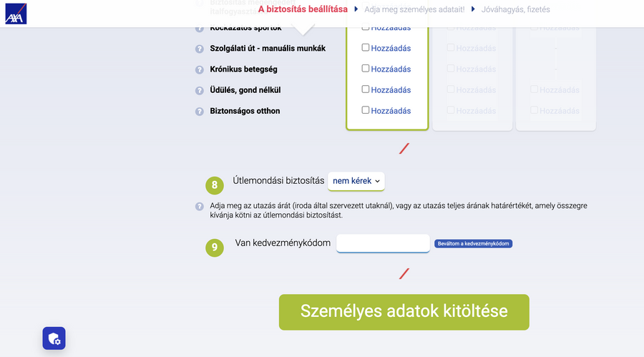
Task: Click help icon beside Szolgálati út - manuális munkák
Action: tap(200, 49)
